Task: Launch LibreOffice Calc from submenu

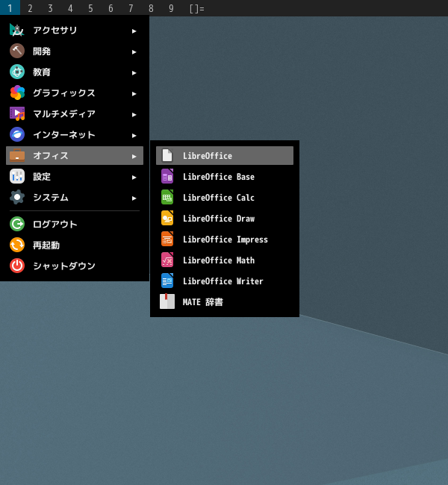Action: pyautogui.click(x=225, y=197)
